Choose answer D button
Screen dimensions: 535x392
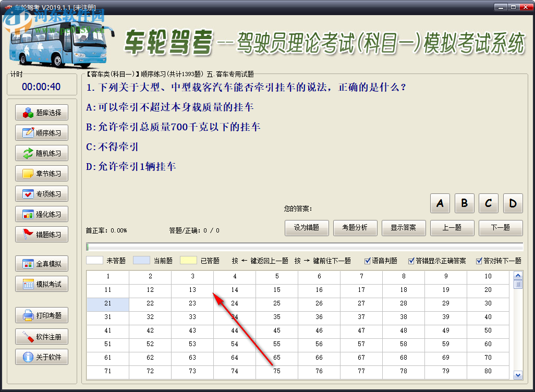pyautogui.click(x=513, y=203)
